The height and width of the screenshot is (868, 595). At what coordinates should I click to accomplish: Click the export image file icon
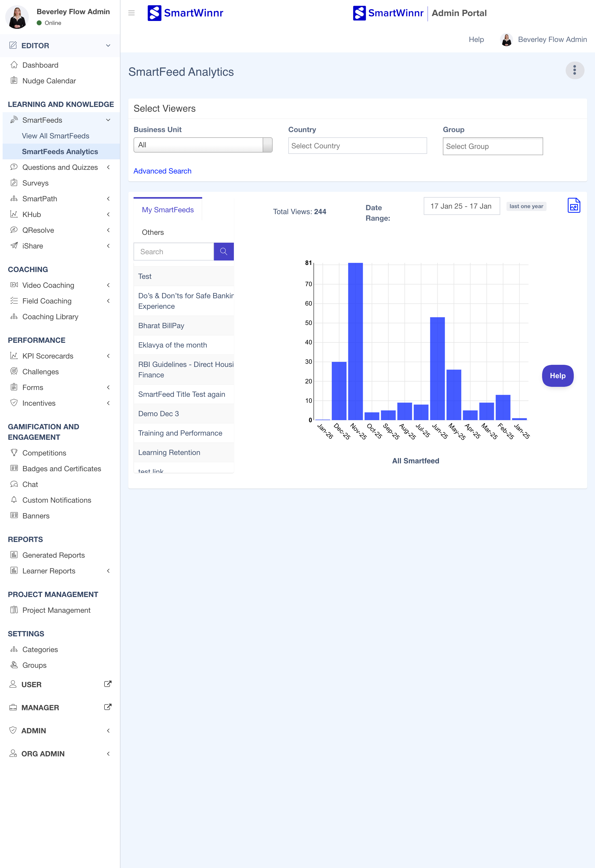(574, 205)
